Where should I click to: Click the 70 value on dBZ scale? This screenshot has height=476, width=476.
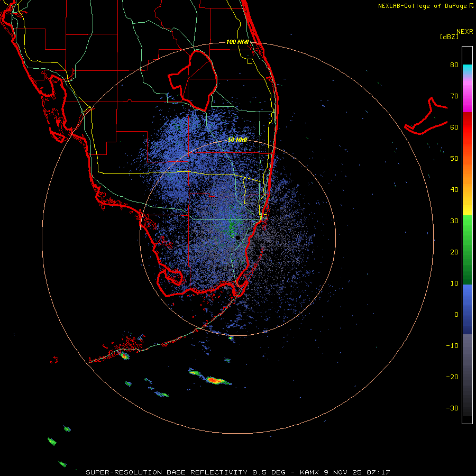(x=454, y=96)
